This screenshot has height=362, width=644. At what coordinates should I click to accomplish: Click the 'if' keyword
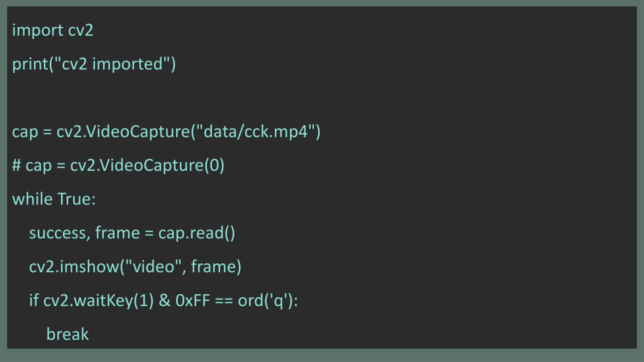[34, 300]
